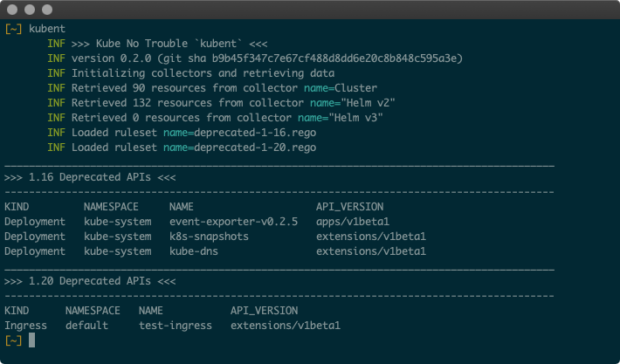Viewport: 620px width, 364px height.
Task: Click API_VERSION header in 1.16 table
Action: (349, 207)
